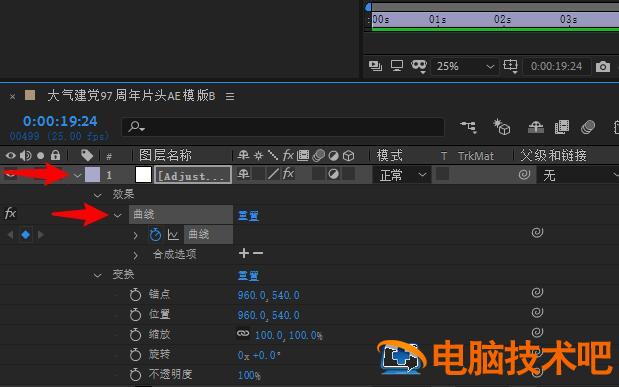The image size is (619, 387).
Task: Enable motion blur for all layers icon
Action: click(x=588, y=127)
